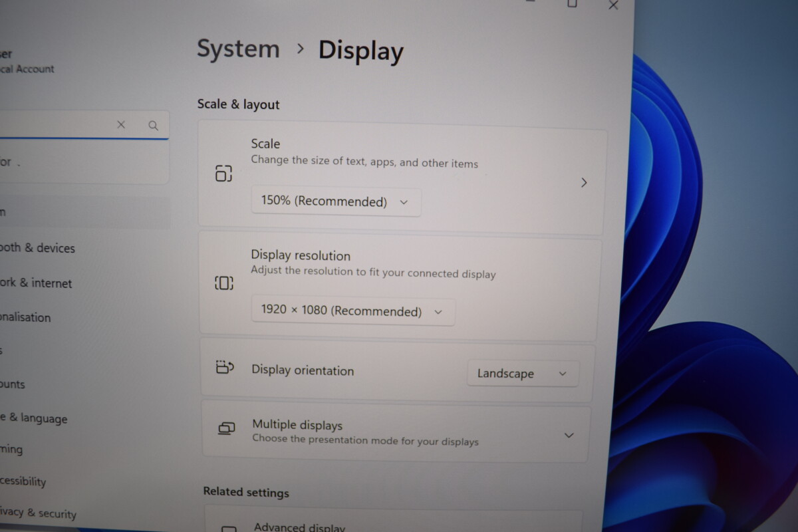This screenshot has width=798, height=532.
Task: Click the magnifier search icon in the sidebar
Action: [154, 125]
